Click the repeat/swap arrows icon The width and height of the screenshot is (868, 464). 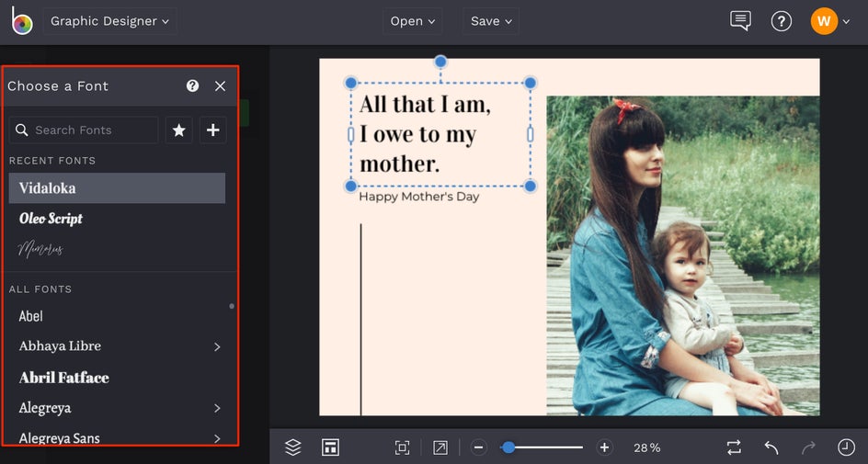(x=734, y=447)
